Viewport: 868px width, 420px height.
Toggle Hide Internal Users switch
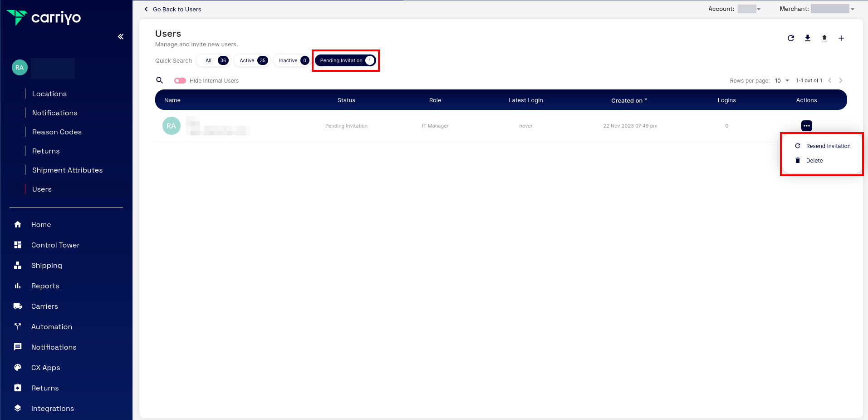pyautogui.click(x=180, y=80)
